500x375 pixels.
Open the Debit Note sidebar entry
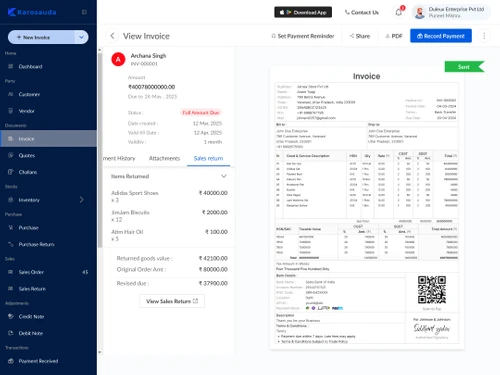[x=31, y=333]
